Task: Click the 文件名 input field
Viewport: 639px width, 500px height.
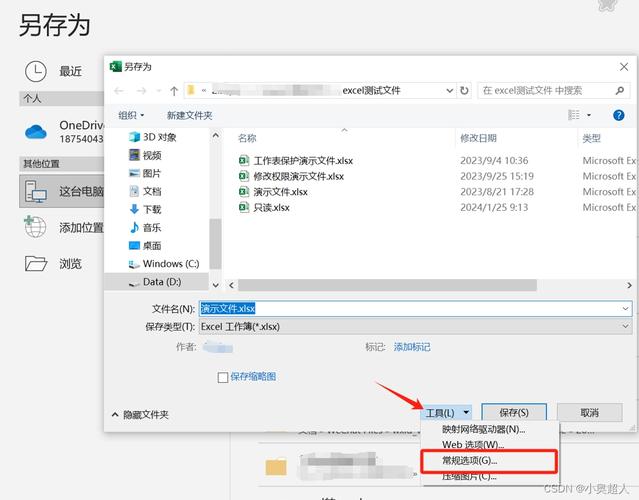Action: tap(416, 308)
